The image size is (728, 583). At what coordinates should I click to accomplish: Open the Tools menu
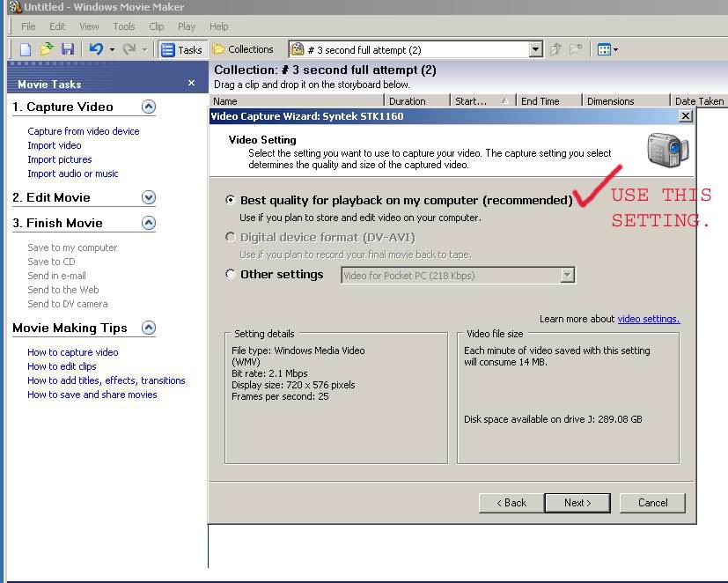pos(124,26)
